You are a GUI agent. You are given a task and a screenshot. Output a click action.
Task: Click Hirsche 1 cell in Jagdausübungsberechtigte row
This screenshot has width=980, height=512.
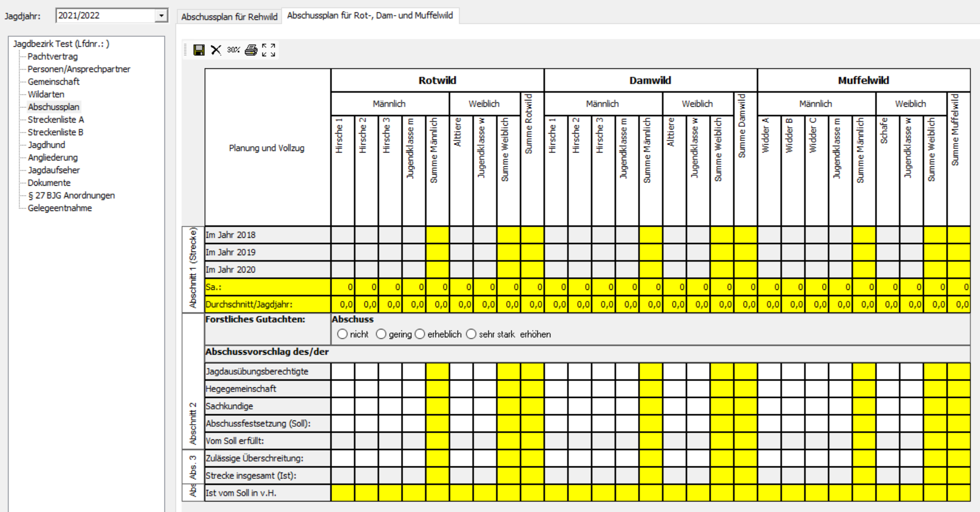342,372
